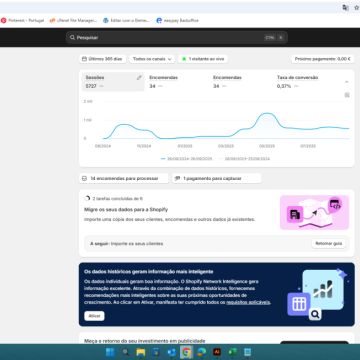Screen dimensions: 360x360
Task: Open Adobe Illustrator from the taskbar
Action: [x=217, y=352]
